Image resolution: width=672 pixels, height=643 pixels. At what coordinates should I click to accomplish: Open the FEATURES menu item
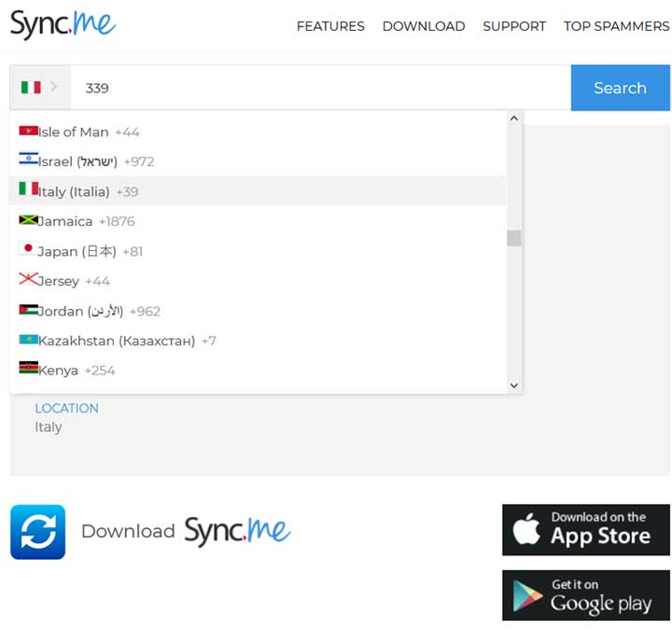coord(330,26)
